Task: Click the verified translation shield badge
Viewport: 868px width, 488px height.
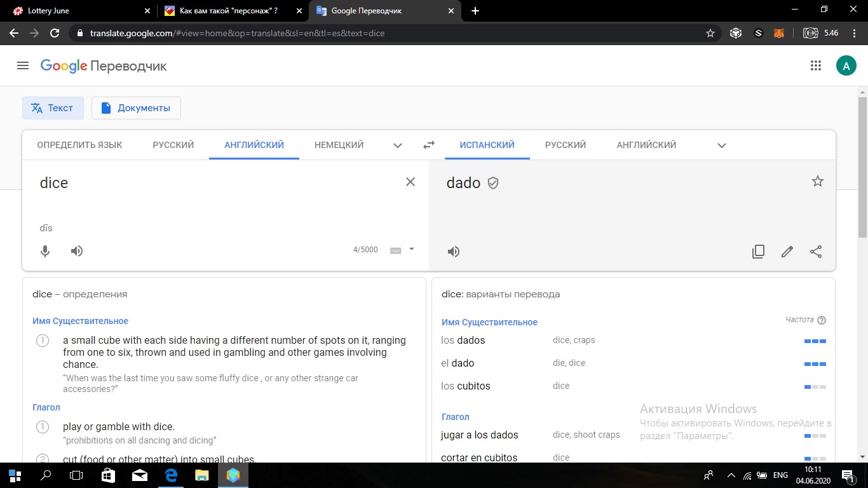Action: [x=493, y=183]
